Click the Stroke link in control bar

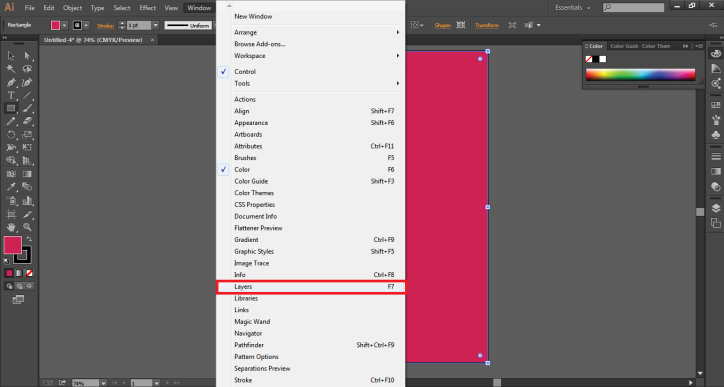coord(105,26)
